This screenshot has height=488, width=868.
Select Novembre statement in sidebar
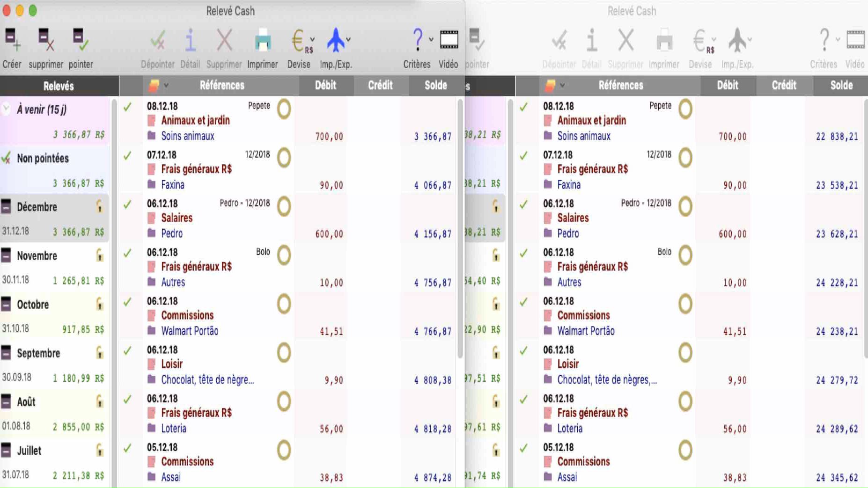pyautogui.click(x=55, y=267)
